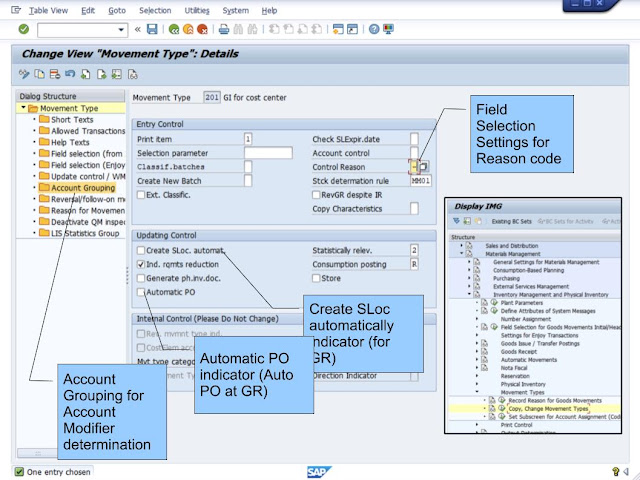Screen dimensions: 640x480
Task: Click the Previous Page navigation icon
Action: pyautogui.click(x=289, y=29)
